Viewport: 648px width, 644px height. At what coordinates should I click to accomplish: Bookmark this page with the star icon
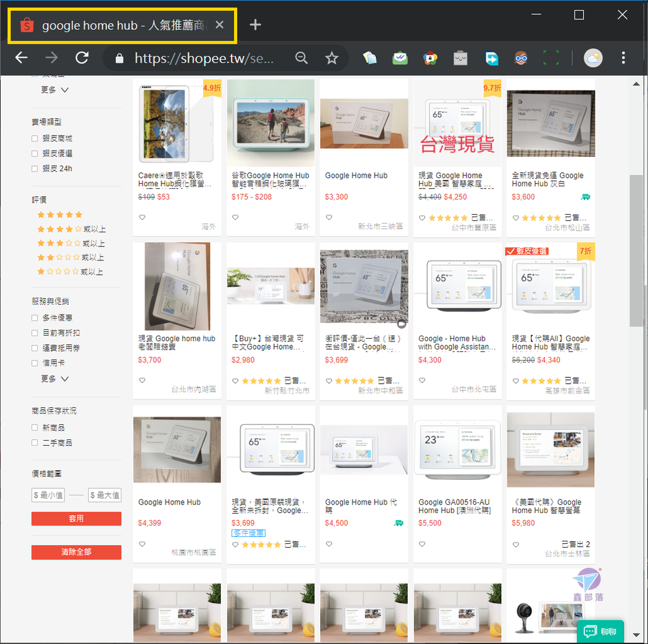tap(332, 58)
